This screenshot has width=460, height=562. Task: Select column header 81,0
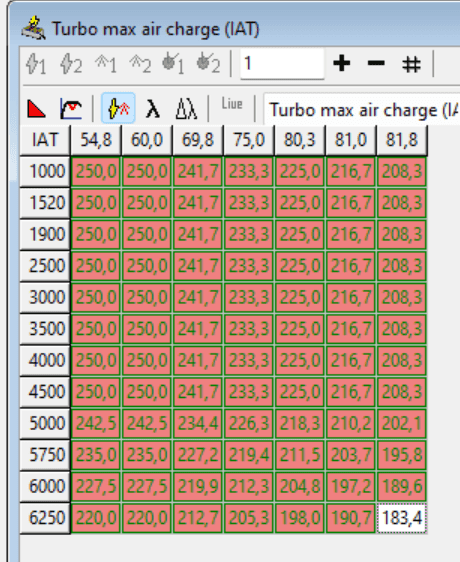(x=351, y=140)
